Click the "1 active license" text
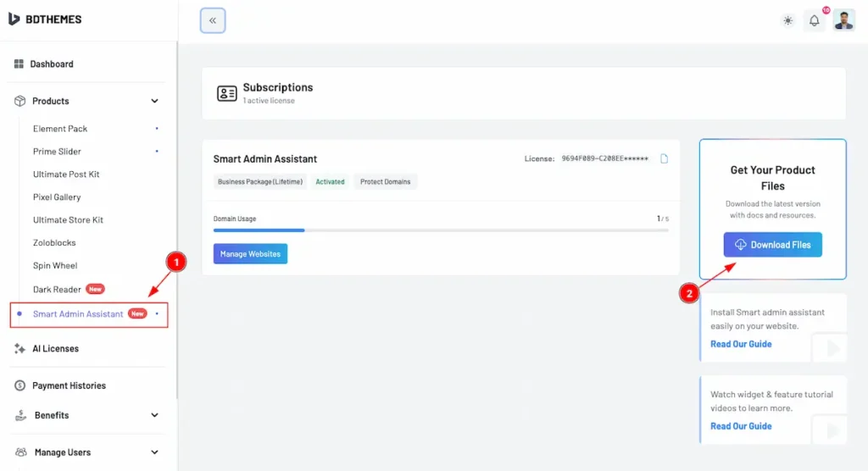 pos(269,101)
